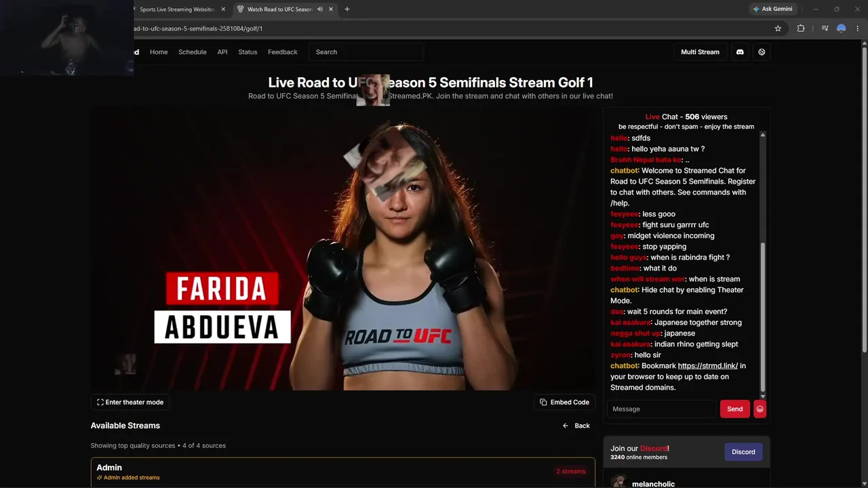The height and width of the screenshot is (488, 868).
Task: Expand the Admin streams source
Action: coord(343,472)
